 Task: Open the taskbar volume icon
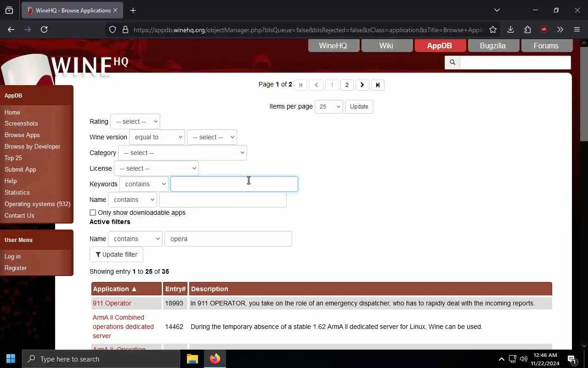(523, 359)
